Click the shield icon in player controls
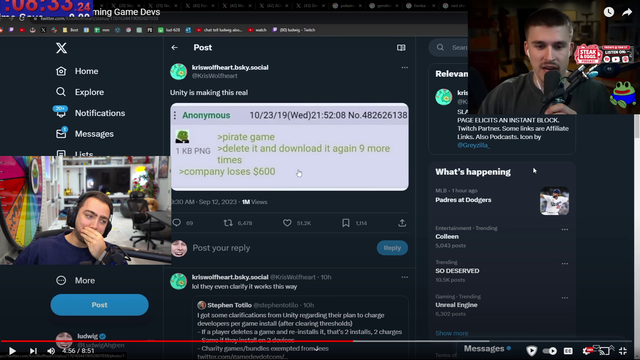 [x=531, y=351]
